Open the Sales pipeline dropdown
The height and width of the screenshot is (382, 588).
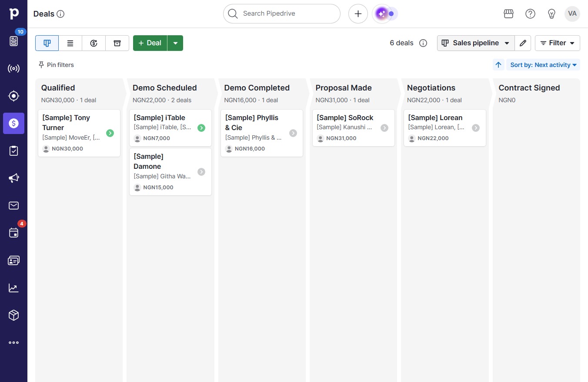[476, 43]
